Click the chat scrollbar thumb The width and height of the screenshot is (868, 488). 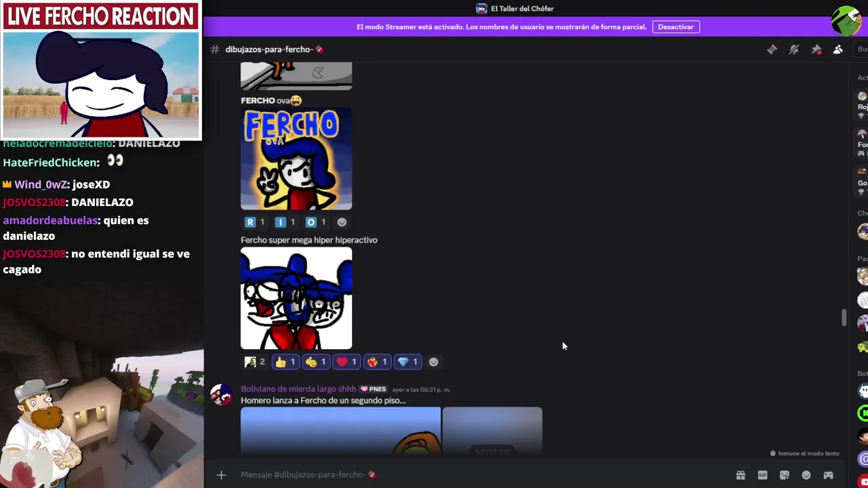(844, 317)
